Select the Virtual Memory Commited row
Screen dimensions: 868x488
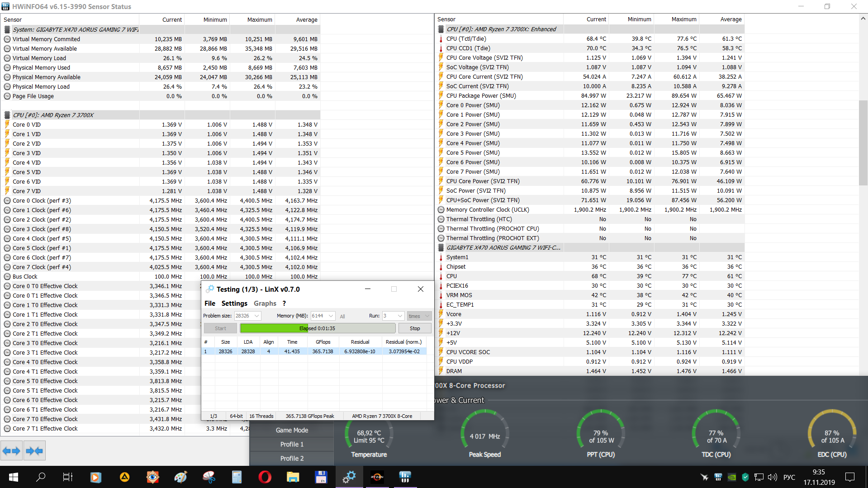pos(161,39)
